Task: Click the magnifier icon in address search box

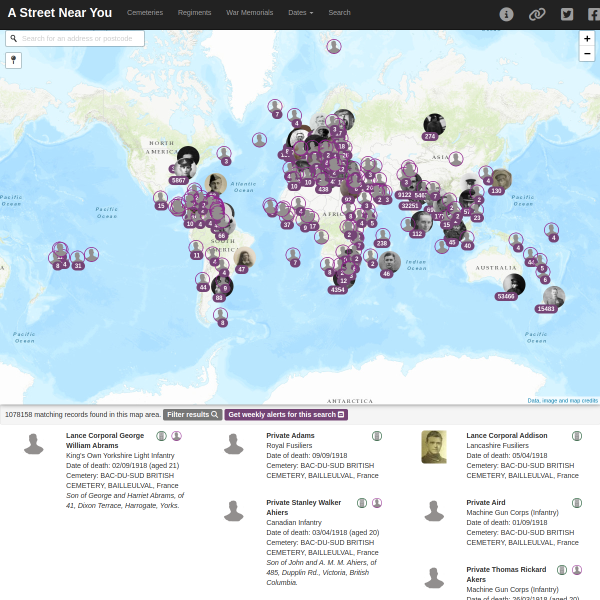Action: click(13, 38)
